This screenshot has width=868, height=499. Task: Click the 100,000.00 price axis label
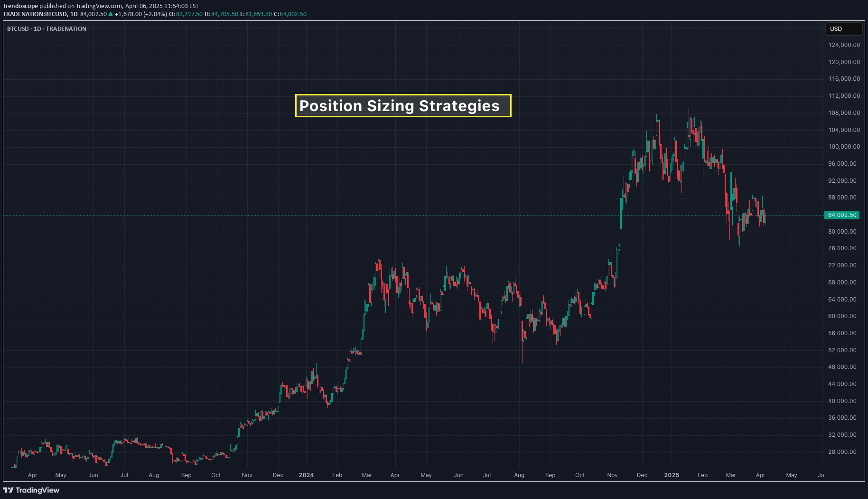pyautogui.click(x=844, y=147)
